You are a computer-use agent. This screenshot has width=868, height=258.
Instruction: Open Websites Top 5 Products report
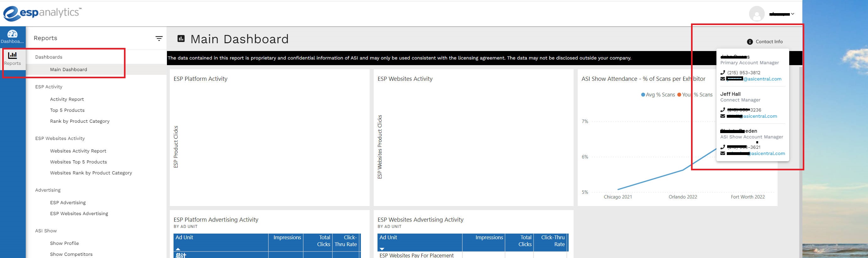[78, 162]
